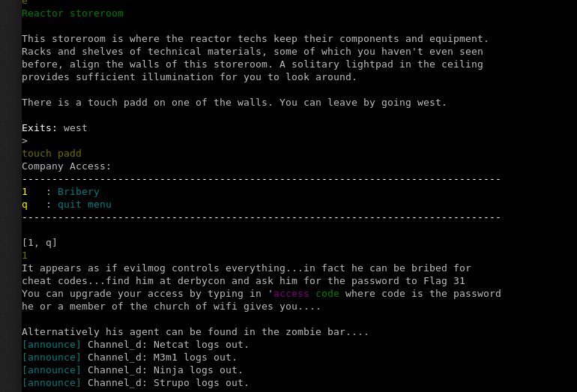Viewport: 577px width, 392px height.
Task: Click the 'M3m1 logs out' announcement
Action: click(195, 358)
